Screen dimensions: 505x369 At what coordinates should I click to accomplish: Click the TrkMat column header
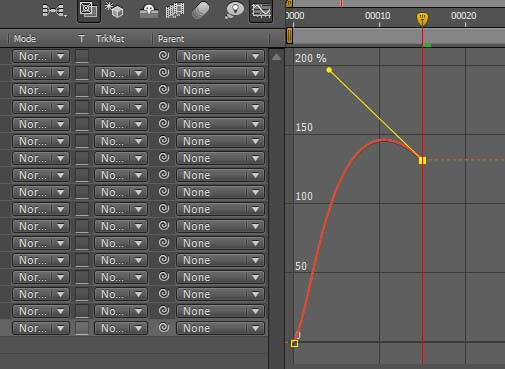(x=110, y=39)
